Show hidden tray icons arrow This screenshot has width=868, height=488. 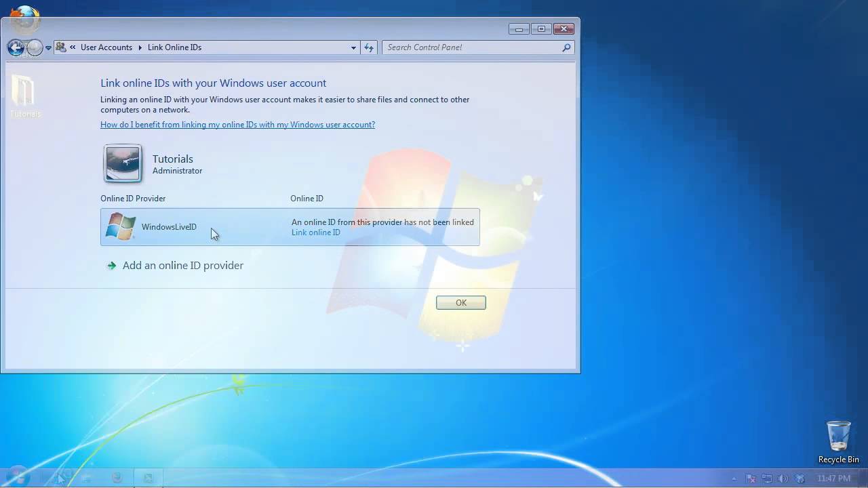coord(734,479)
